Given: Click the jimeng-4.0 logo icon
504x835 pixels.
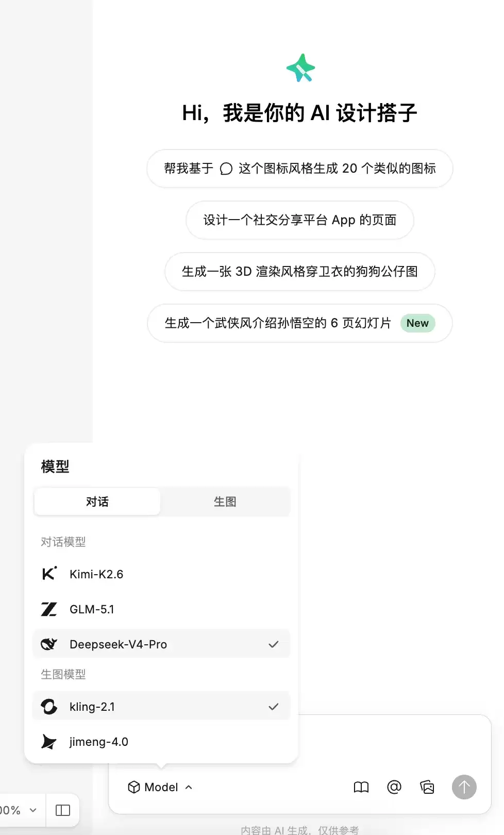Looking at the screenshot, I should (49, 742).
